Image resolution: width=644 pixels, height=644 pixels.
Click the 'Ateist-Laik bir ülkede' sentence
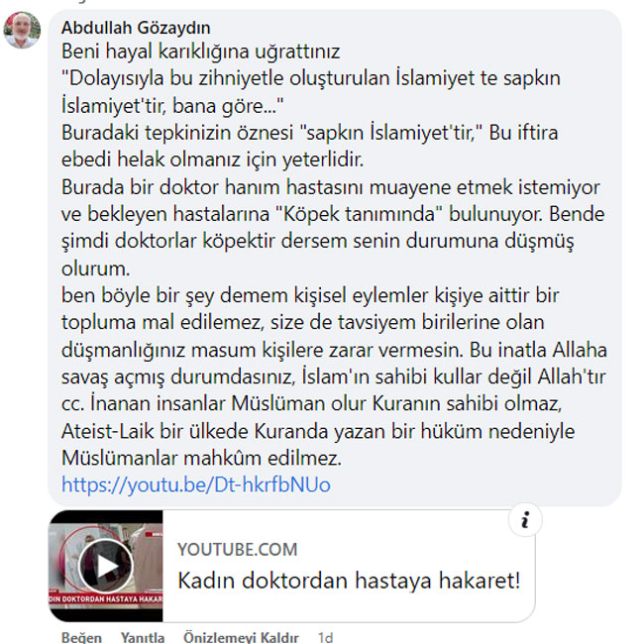click(318, 432)
